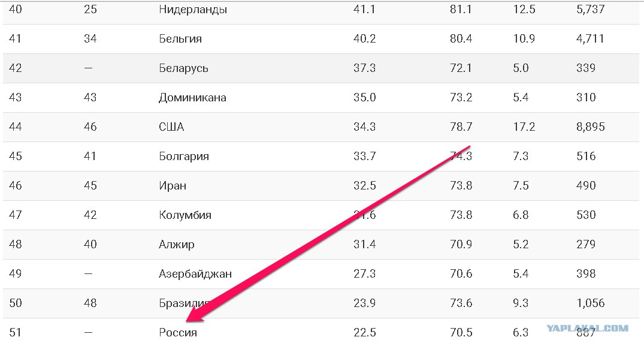Click rank number 51 in last row
Image resolution: width=644 pixels, height=346 pixels.
15,332
